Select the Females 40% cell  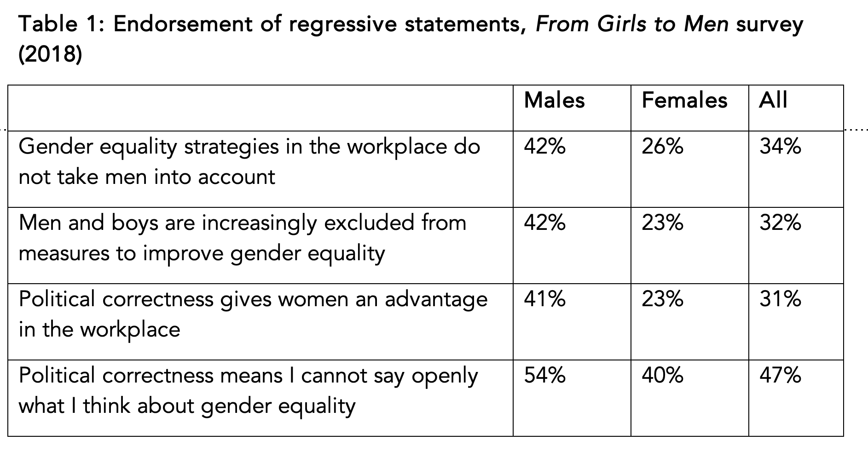point(662,376)
